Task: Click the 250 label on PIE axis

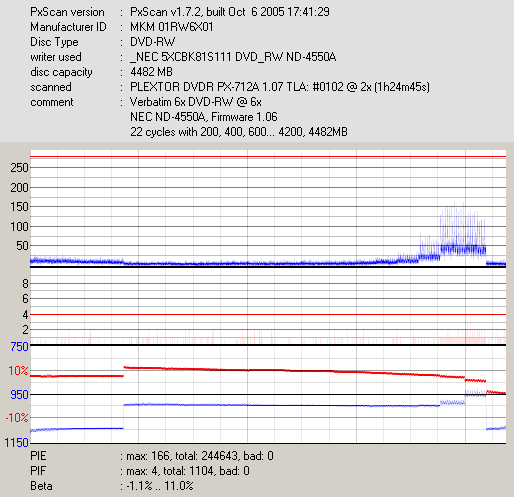Action: 19,168
